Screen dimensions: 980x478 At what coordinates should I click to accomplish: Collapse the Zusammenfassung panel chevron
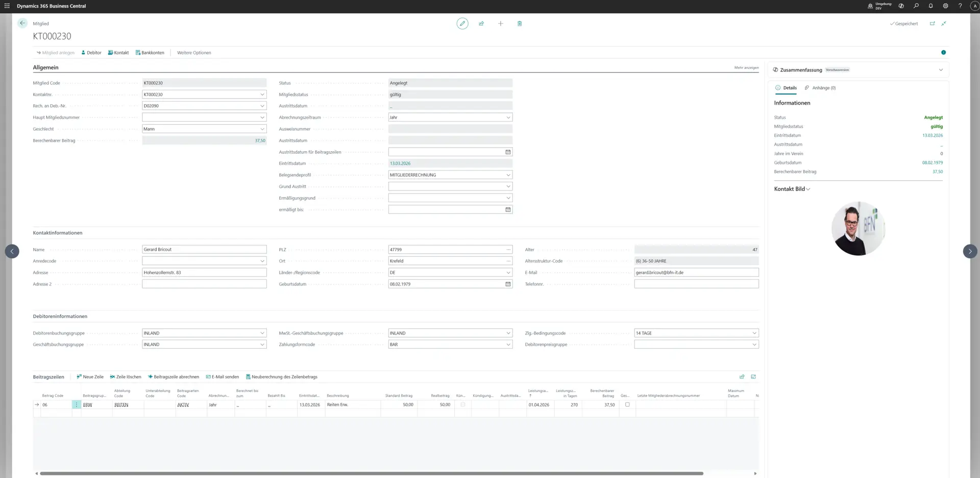point(941,70)
